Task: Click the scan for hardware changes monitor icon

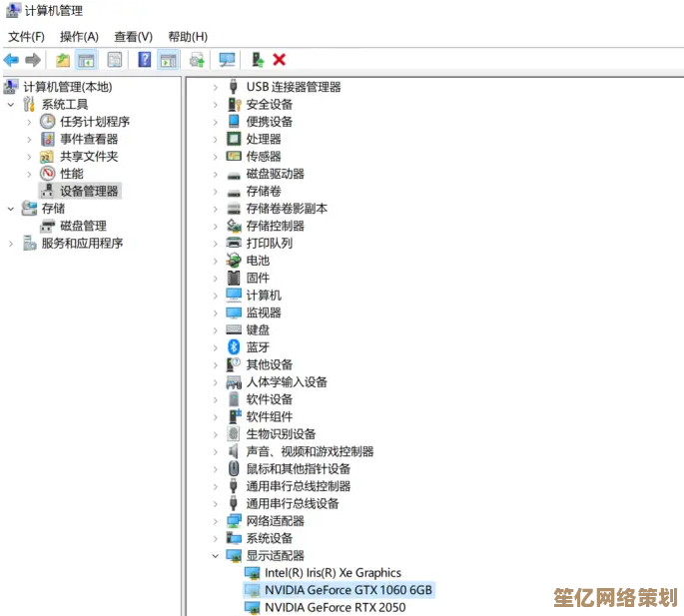Action: coord(228,60)
